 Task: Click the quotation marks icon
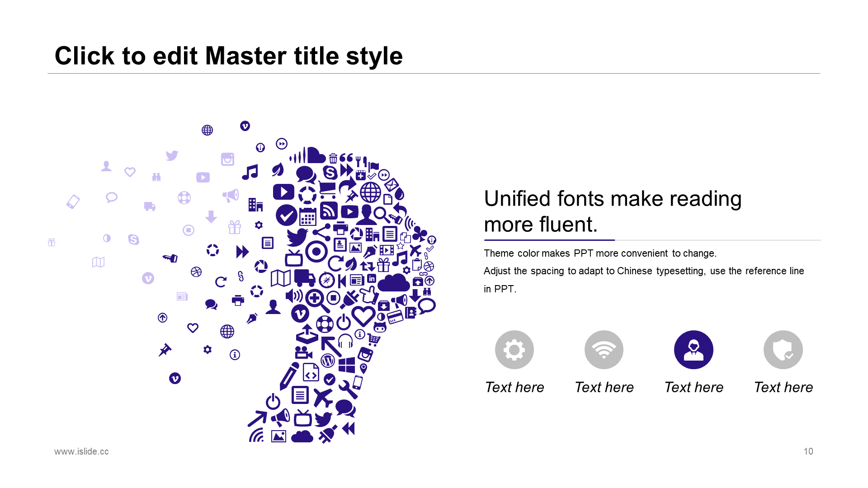coord(346,157)
